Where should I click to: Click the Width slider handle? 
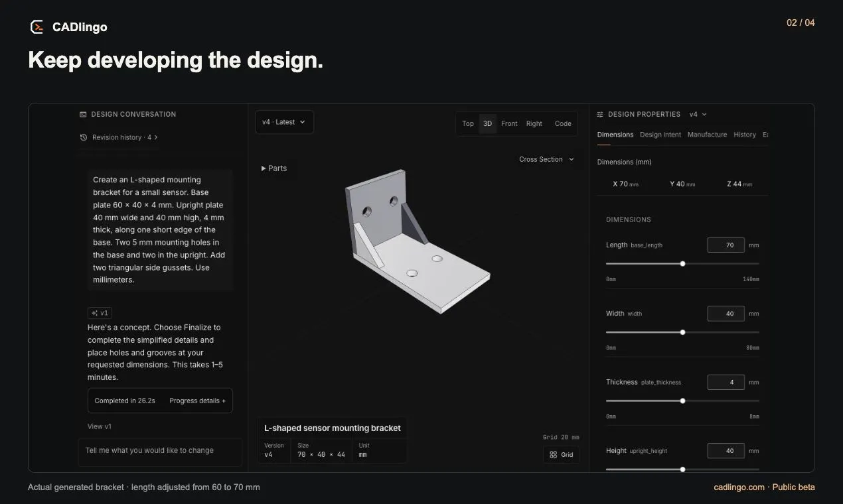tap(682, 332)
